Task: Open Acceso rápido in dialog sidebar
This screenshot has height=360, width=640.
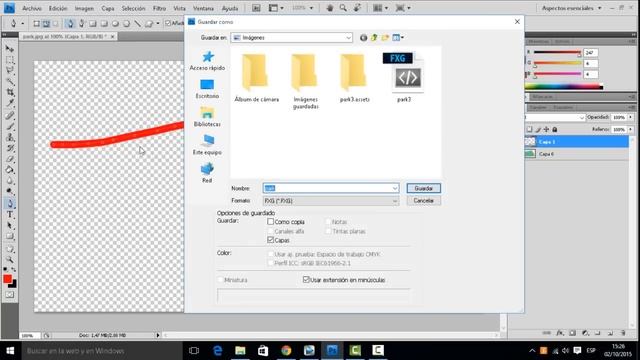Action: click(x=207, y=60)
